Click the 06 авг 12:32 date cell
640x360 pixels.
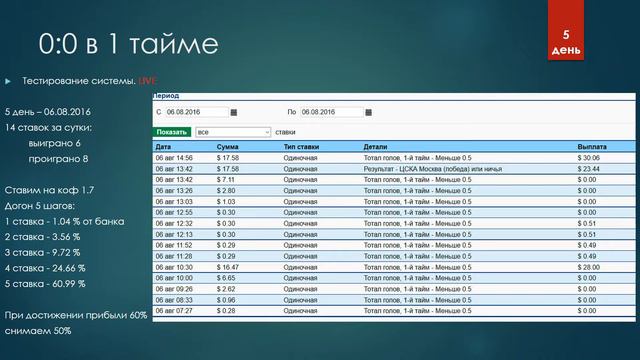click(174, 223)
